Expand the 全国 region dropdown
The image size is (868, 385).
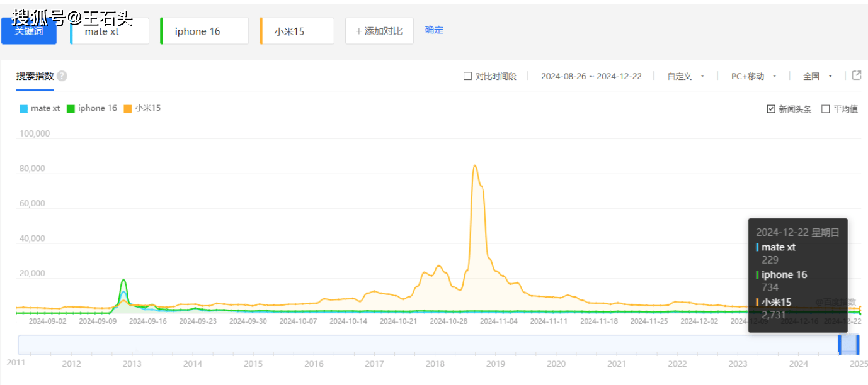[x=818, y=76]
